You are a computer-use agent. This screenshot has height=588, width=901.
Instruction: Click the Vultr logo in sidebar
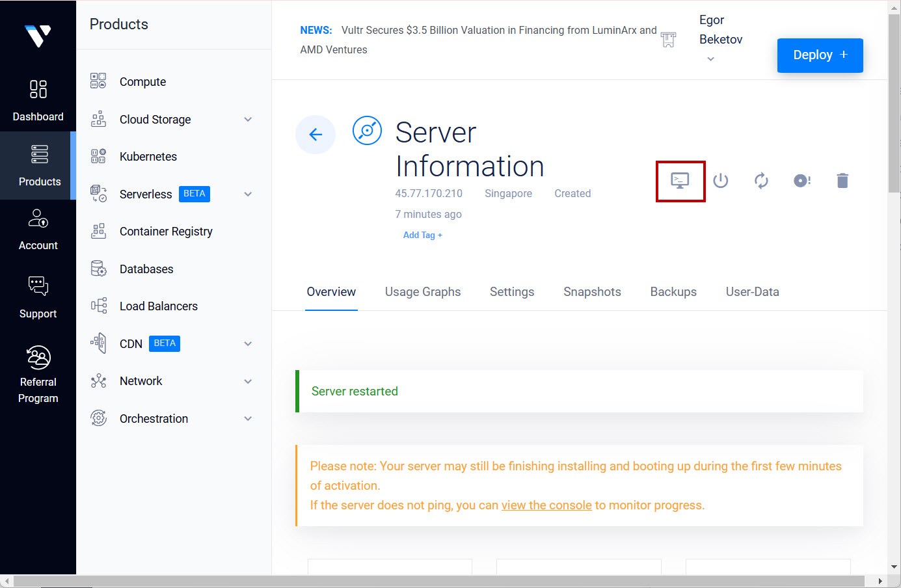[38, 36]
